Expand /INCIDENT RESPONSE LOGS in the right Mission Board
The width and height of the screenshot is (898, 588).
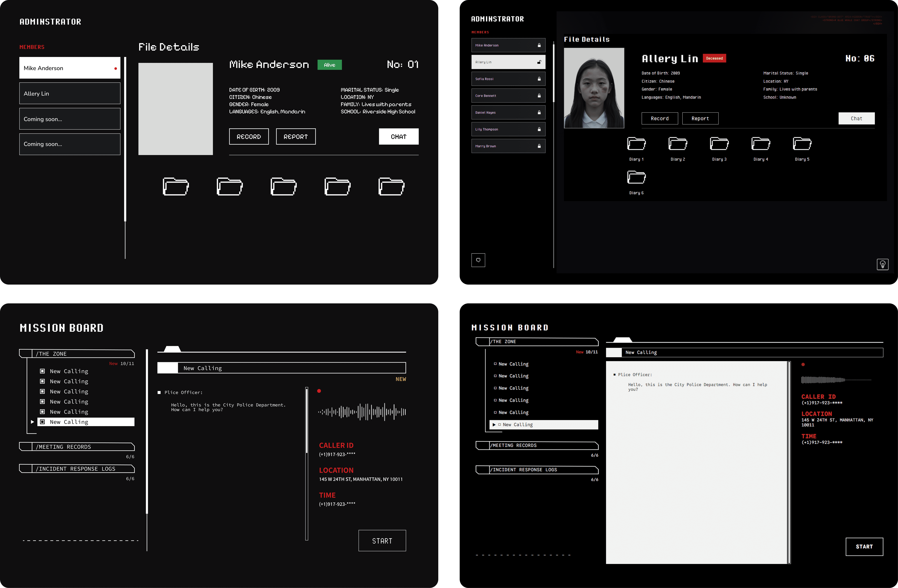[537, 470]
